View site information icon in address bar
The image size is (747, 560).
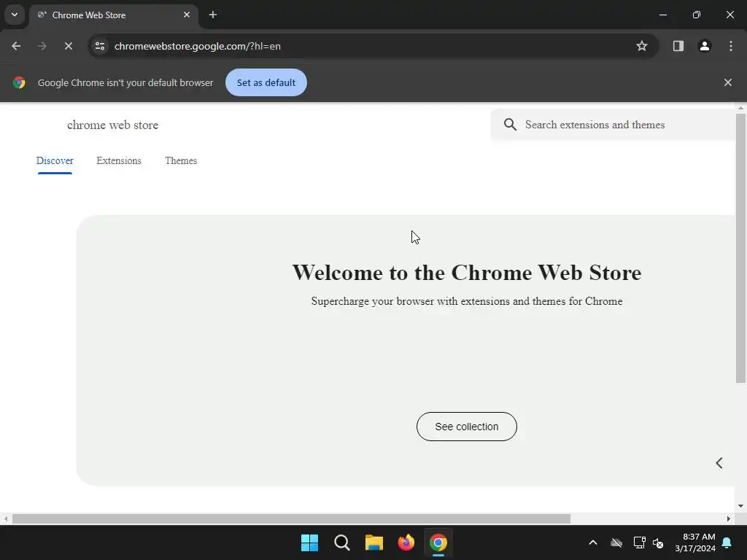[100, 46]
